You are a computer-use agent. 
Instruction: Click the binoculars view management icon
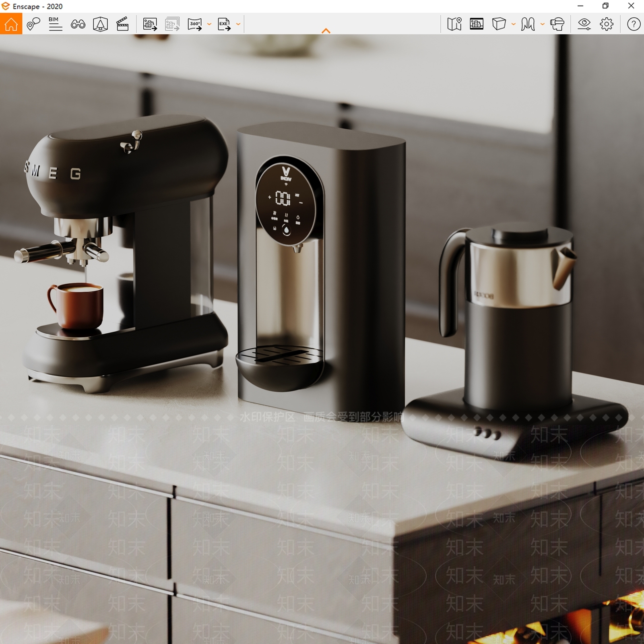tap(78, 24)
